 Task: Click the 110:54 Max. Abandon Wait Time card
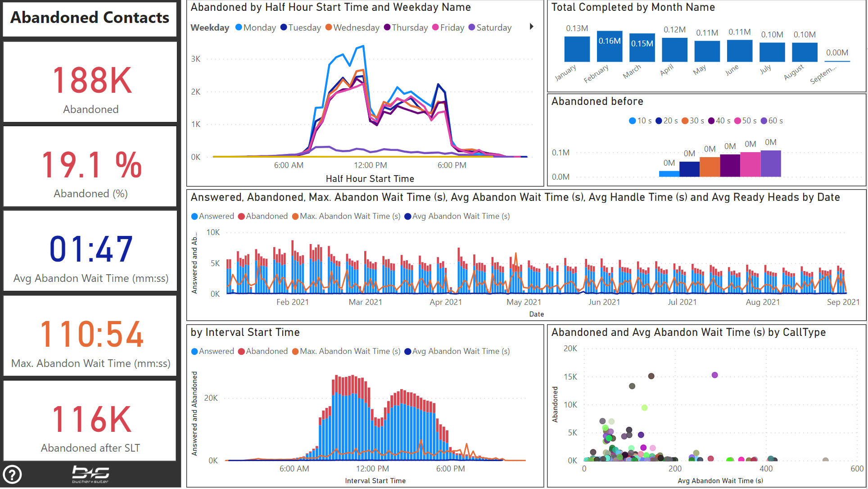click(90, 336)
